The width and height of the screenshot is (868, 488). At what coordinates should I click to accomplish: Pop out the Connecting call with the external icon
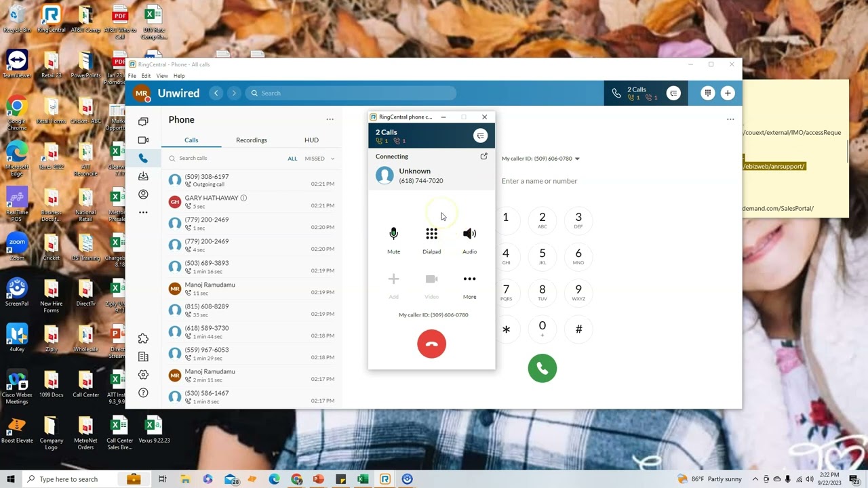(484, 157)
